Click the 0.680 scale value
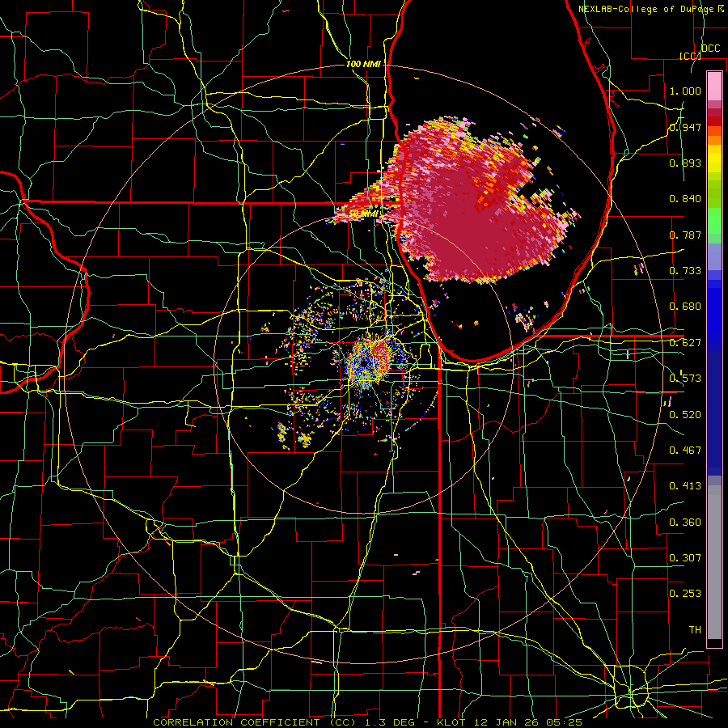This screenshot has width=728, height=728. coord(685,307)
